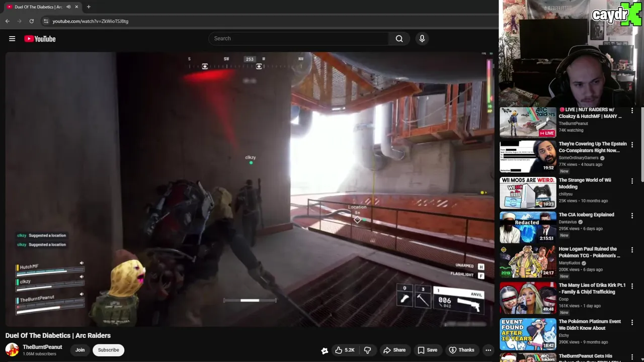Open options for Wii Modding video
This screenshot has width=644, height=362.
click(632, 180)
